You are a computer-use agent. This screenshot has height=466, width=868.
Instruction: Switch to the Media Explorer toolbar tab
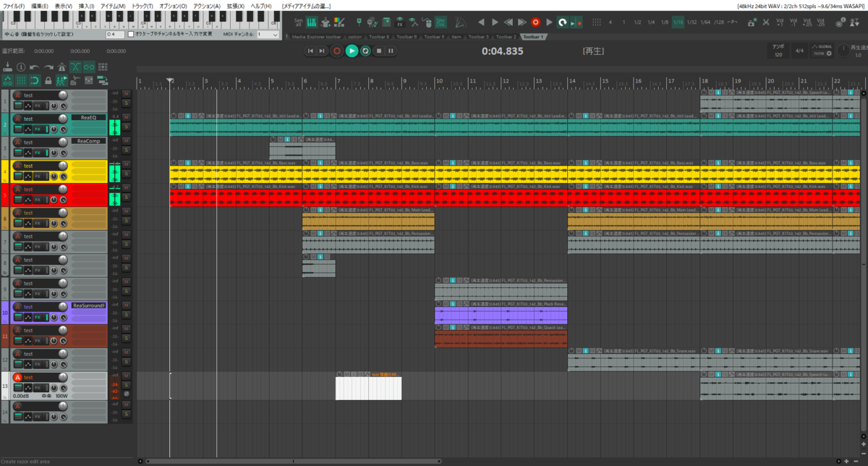coord(315,36)
